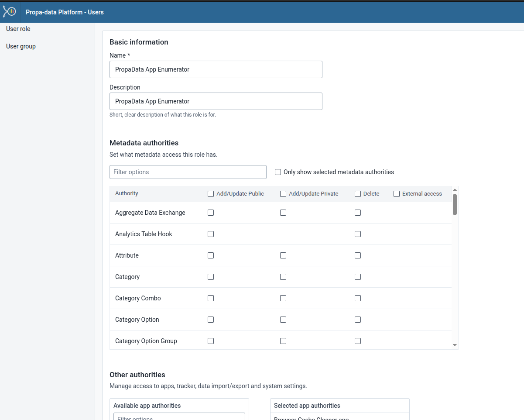
Task: Click the Name input field
Action: click(216, 69)
